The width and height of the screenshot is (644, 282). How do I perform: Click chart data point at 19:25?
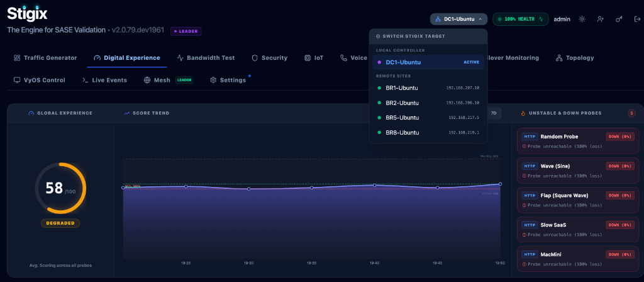(186, 186)
